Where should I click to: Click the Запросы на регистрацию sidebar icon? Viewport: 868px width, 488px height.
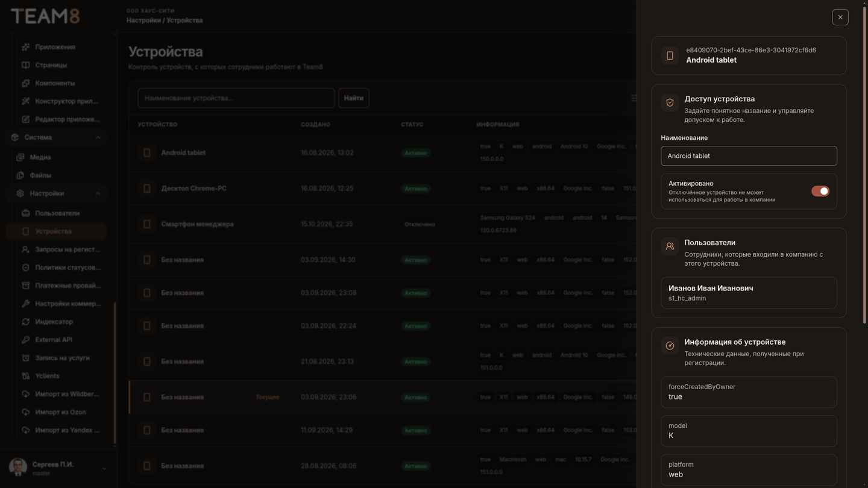(25, 249)
